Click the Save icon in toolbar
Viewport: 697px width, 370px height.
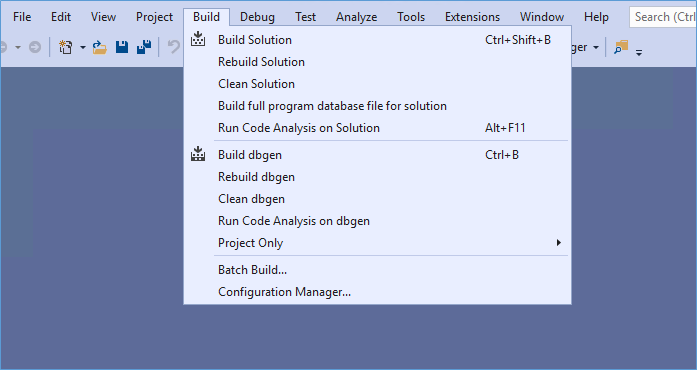click(122, 47)
